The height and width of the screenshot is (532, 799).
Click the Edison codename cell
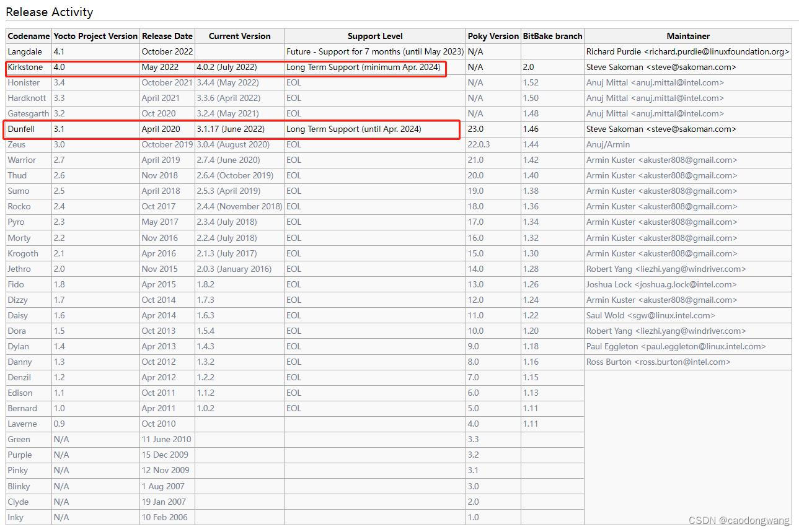[29, 393]
